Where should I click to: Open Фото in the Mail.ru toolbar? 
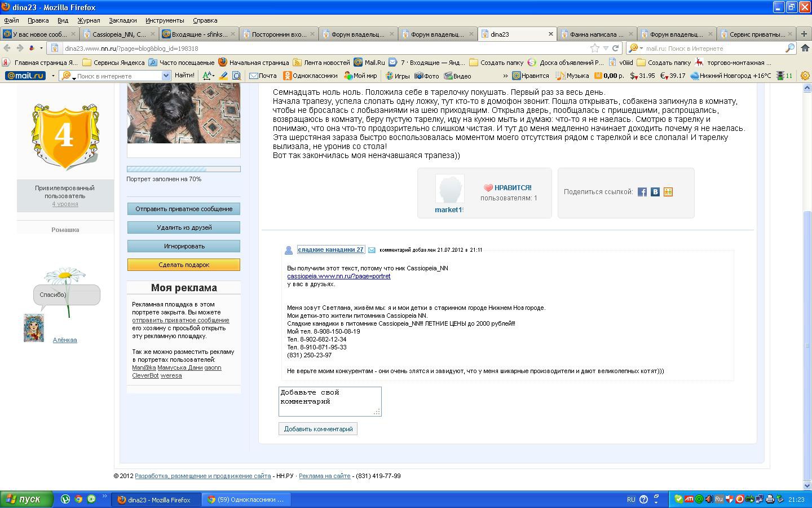[x=427, y=76]
